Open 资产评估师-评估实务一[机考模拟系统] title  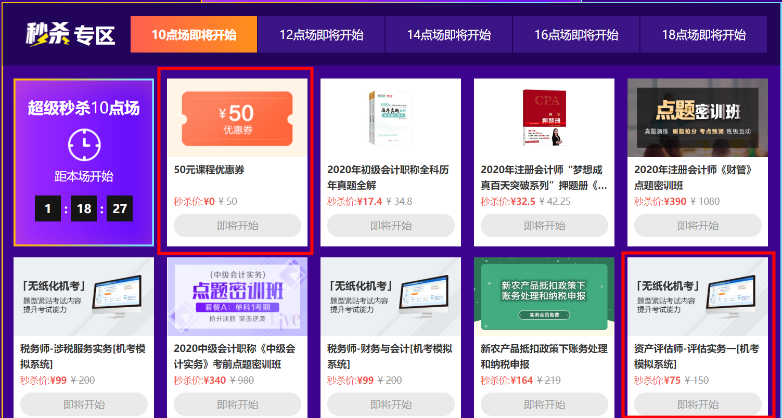[697, 356]
